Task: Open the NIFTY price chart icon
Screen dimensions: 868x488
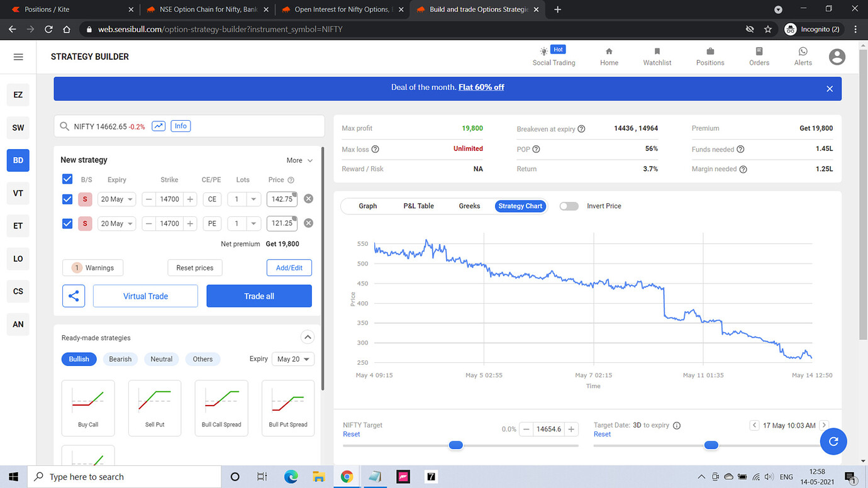Action: (x=158, y=126)
